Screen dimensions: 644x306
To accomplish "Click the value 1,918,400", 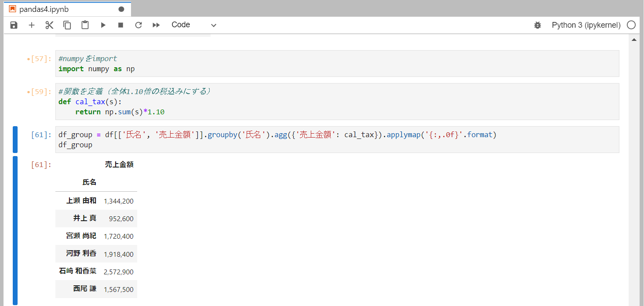I will 119,254.
